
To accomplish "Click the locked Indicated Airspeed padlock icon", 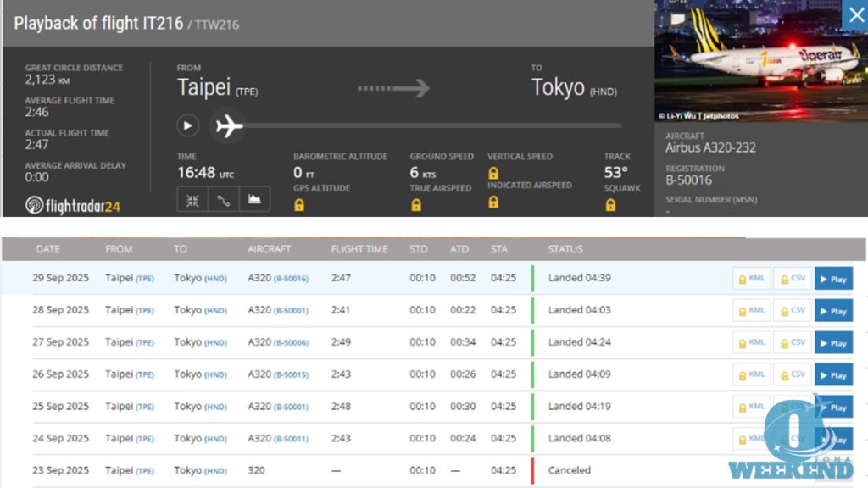I will point(493,202).
